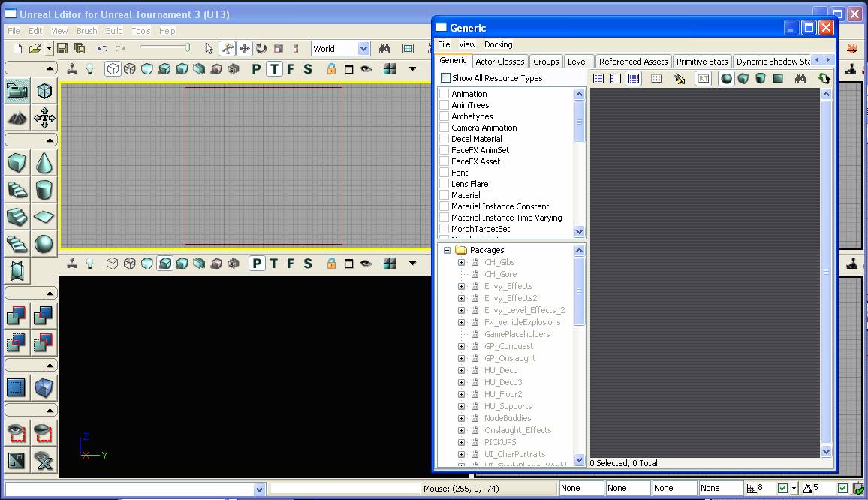
Task: Use sphere preview primitive in Generic browser
Action: pos(726,79)
